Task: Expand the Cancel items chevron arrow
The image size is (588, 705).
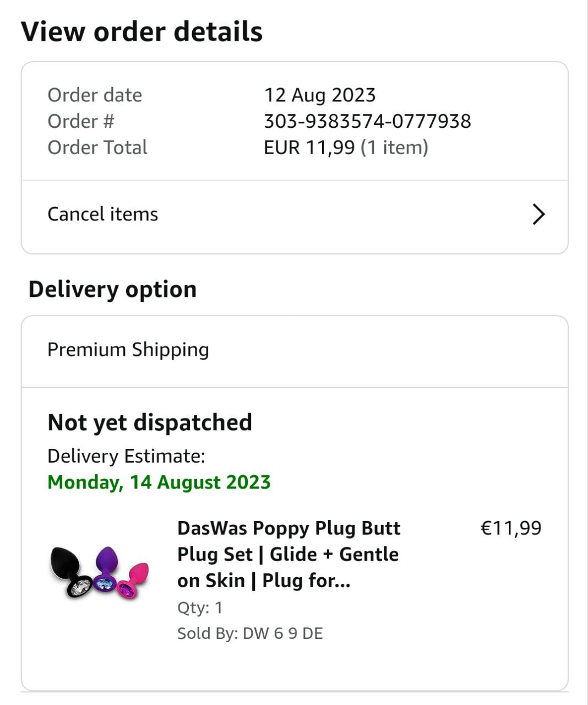Action: click(x=538, y=214)
